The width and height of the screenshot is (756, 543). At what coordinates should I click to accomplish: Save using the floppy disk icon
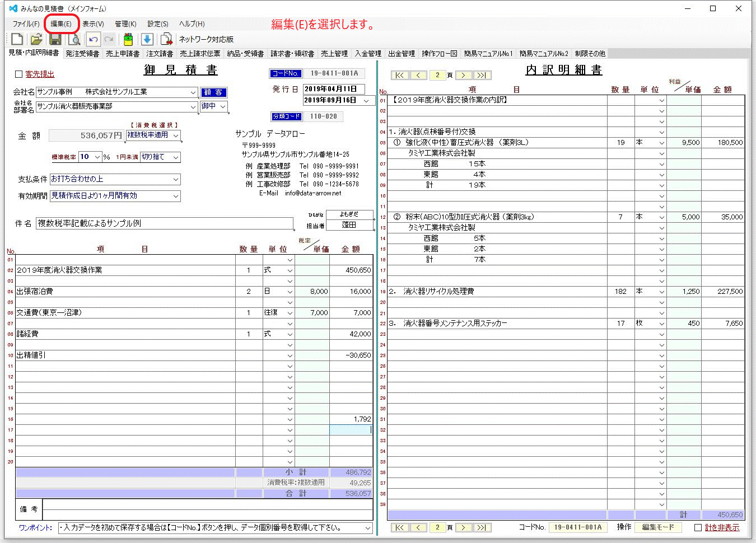pyautogui.click(x=55, y=39)
